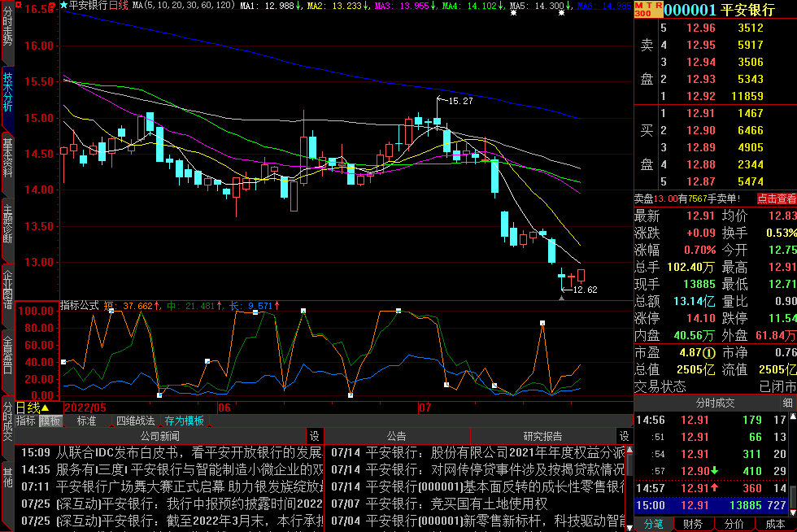Click 设 button next to 公司新闻 header
797x532 pixels.
[x=315, y=436]
